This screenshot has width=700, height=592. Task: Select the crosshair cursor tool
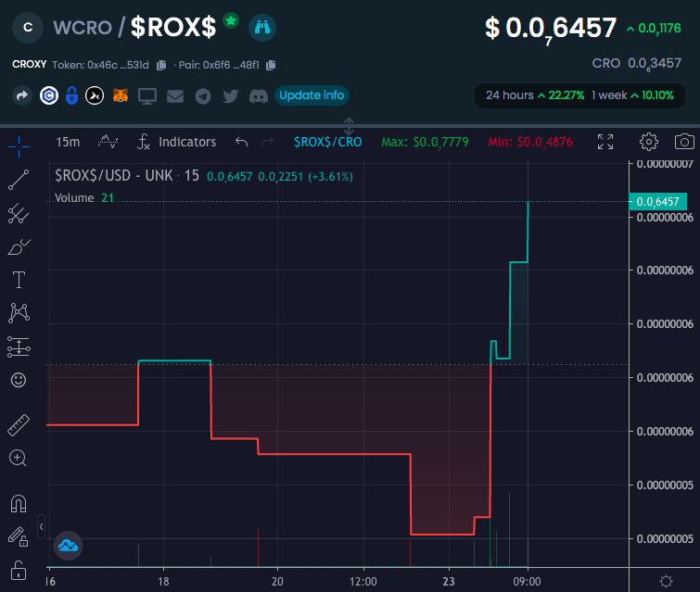19,145
